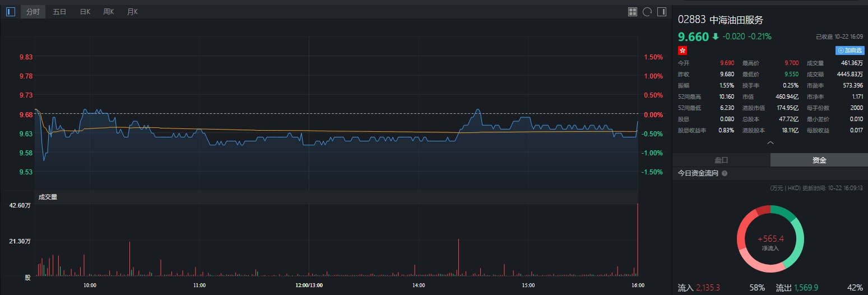Screen dimensions: 868x295
Task: Switch to the 盘口 order book tab
Action: click(721, 160)
